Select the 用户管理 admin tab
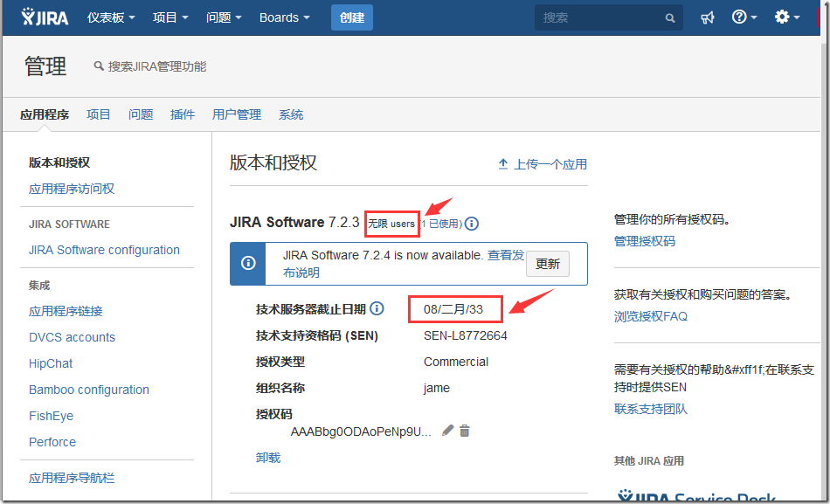 (237, 114)
